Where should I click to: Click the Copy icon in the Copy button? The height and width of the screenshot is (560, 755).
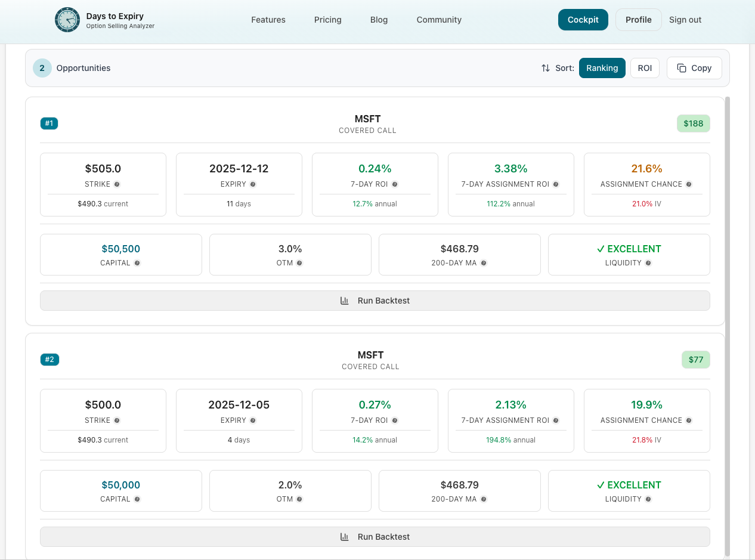click(x=681, y=67)
